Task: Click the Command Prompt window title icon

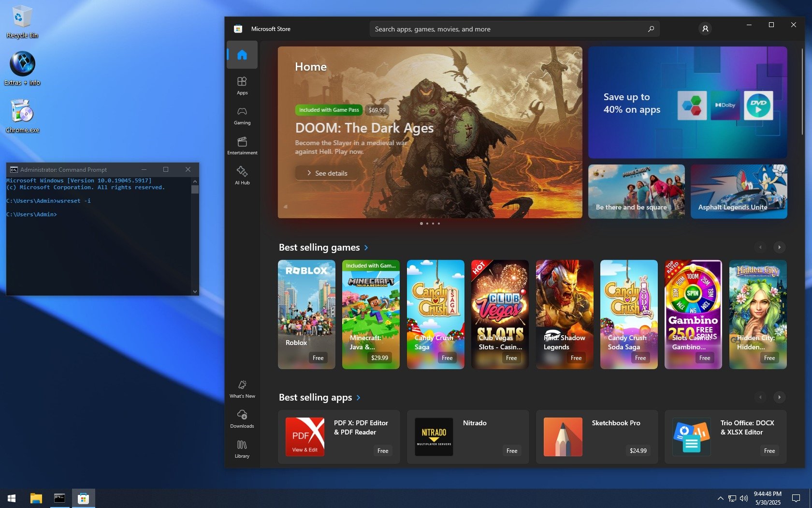Action: tap(14, 170)
